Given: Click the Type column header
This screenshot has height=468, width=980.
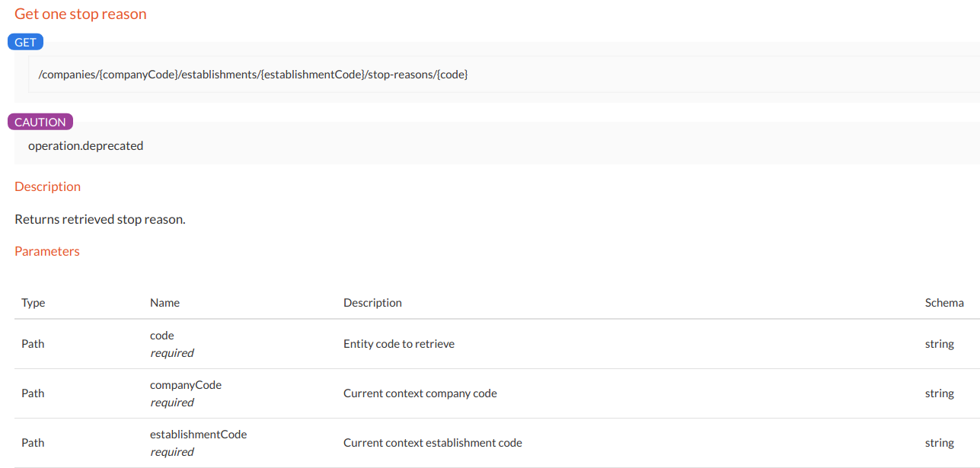Looking at the screenshot, I should (x=34, y=303).
